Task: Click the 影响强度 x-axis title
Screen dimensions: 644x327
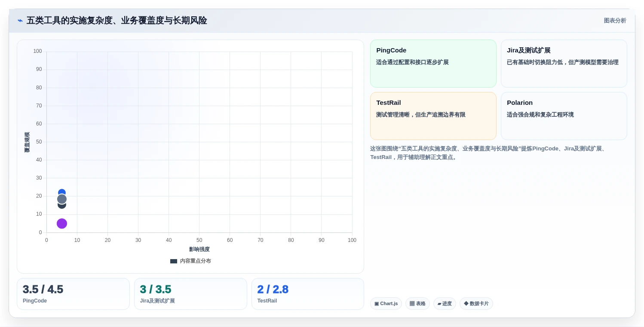Action: (199, 249)
